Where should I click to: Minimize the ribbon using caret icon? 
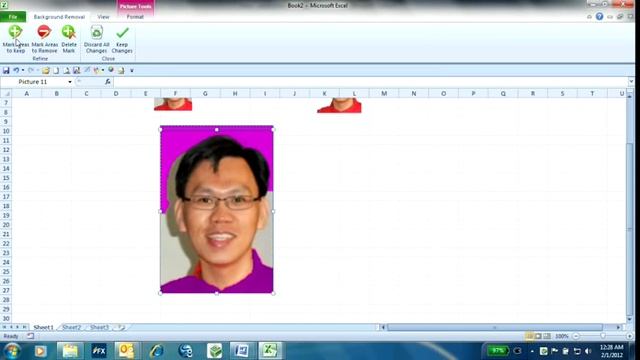point(589,17)
